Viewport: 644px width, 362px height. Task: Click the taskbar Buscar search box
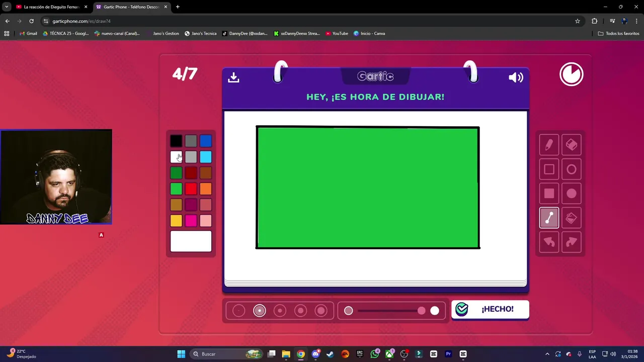(227, 354)
